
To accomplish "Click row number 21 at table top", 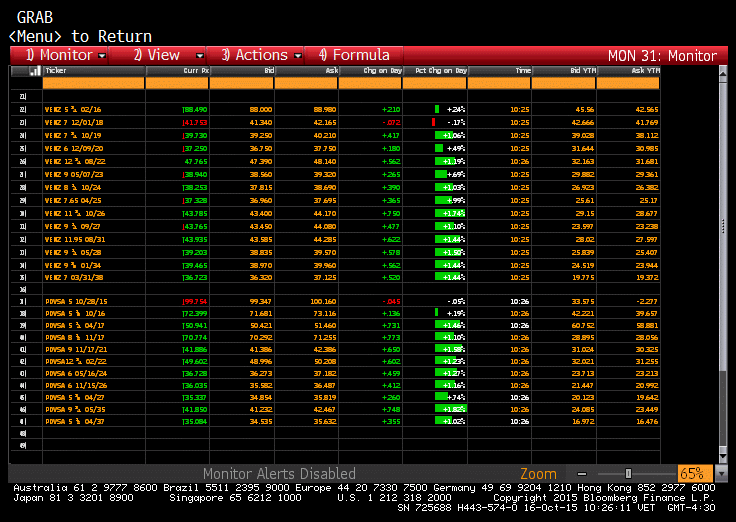I will (x=23, y=97).
